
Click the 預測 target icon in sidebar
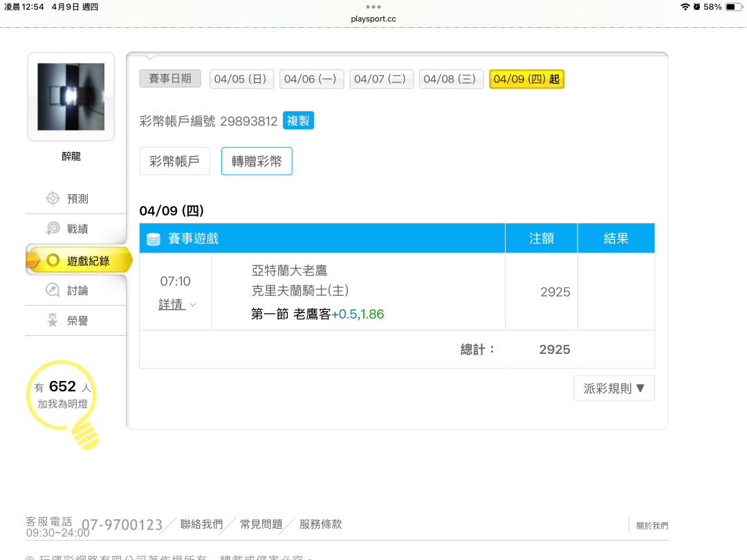(x=53, y=198)
